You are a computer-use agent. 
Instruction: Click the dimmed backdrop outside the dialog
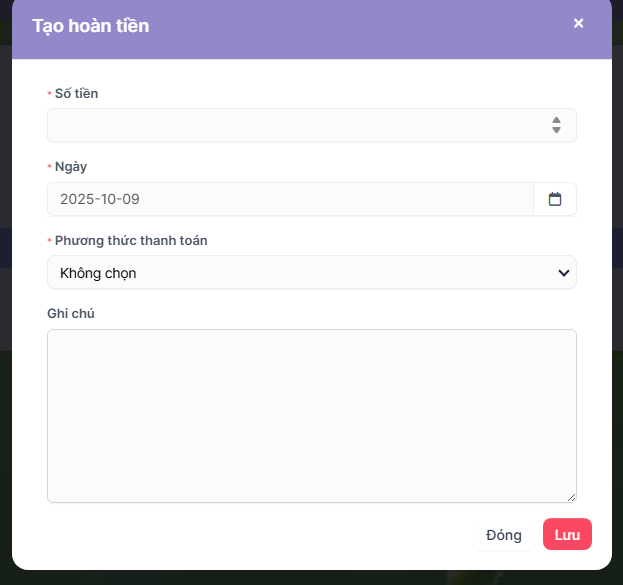coord(5,300)
